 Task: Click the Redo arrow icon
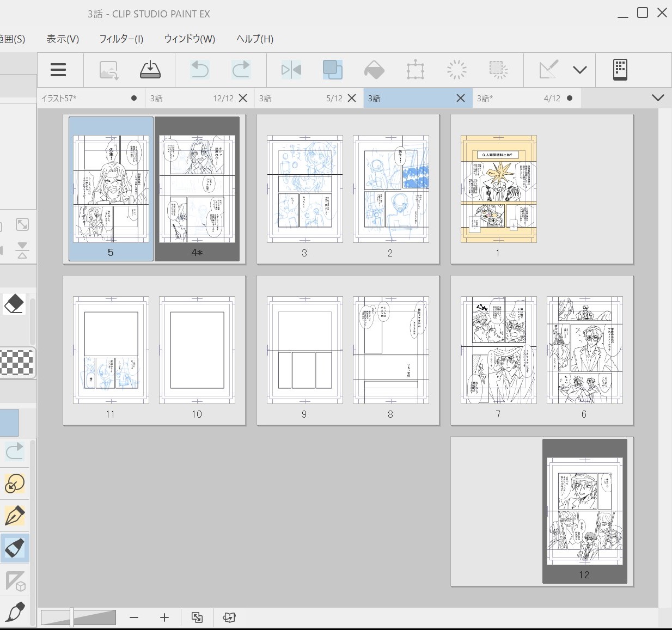point(241,70)
